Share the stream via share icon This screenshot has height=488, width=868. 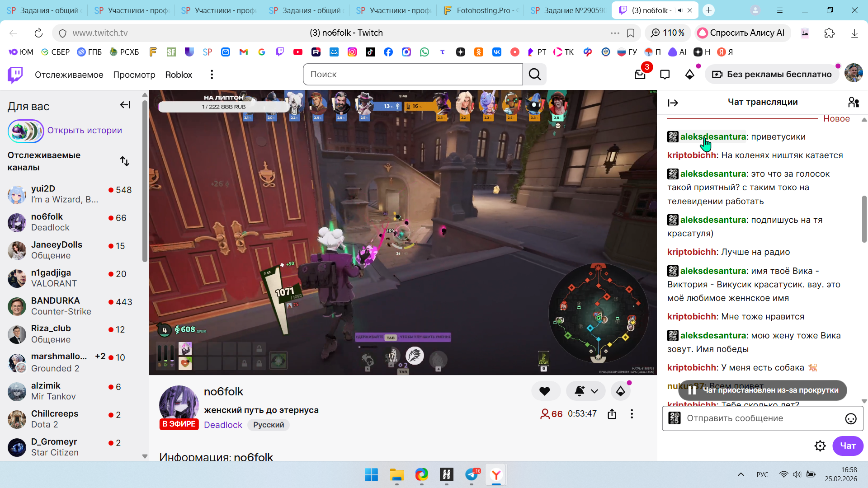[x=612, y=414]
